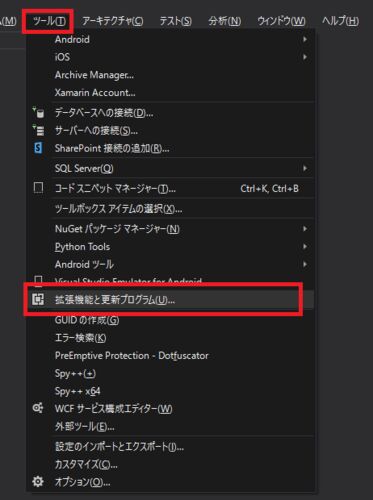373x500 pixels.
Task: Click the code snippet manager icon
Action: (x=38, y=188)
